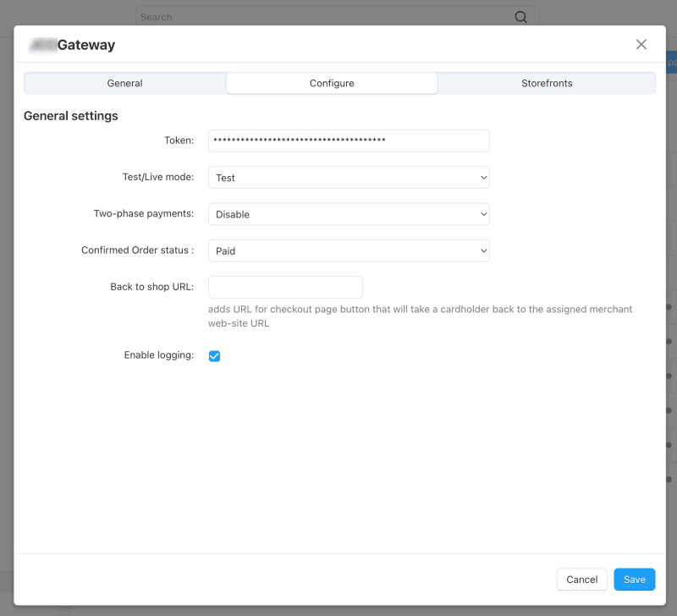Select the Configure tab
The width and height of the screenshot is (677, 616).
click(x=332, y=83)
